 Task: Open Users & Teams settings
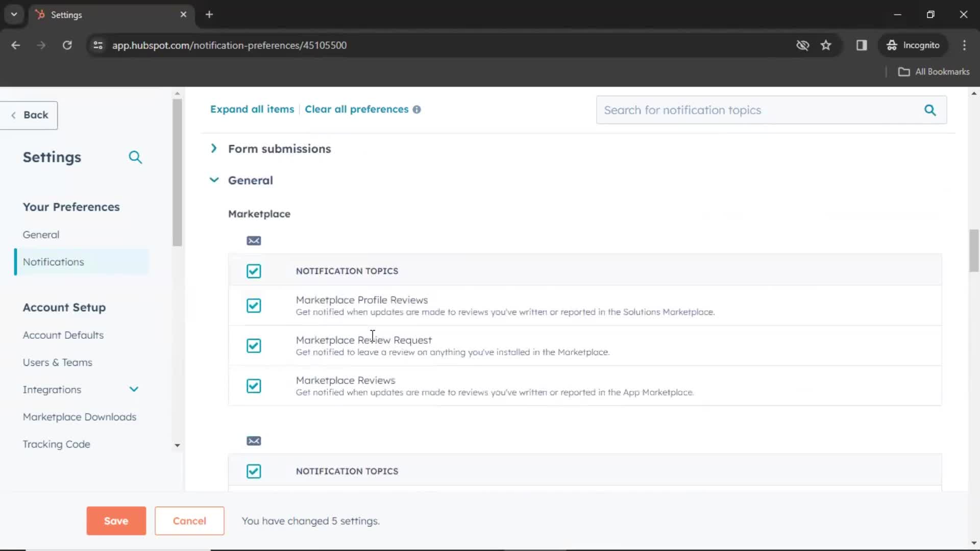click(58, 362)
